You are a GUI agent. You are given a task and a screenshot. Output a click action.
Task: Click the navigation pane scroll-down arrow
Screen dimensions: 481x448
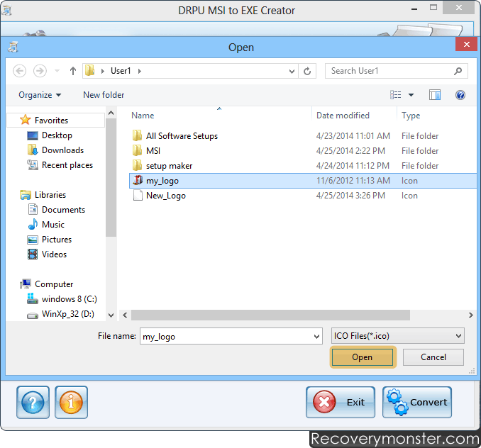click(x=111, y=315)
